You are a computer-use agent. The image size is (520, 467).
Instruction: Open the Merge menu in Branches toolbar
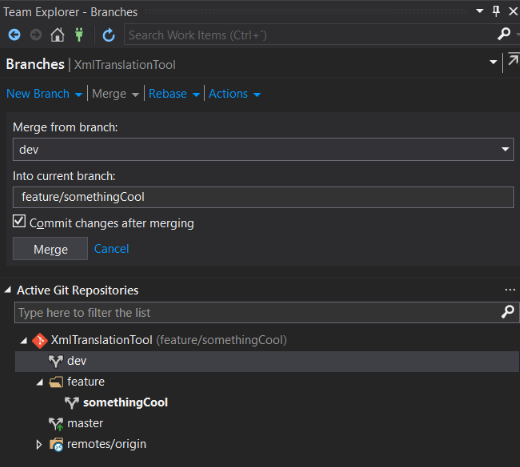115,94
